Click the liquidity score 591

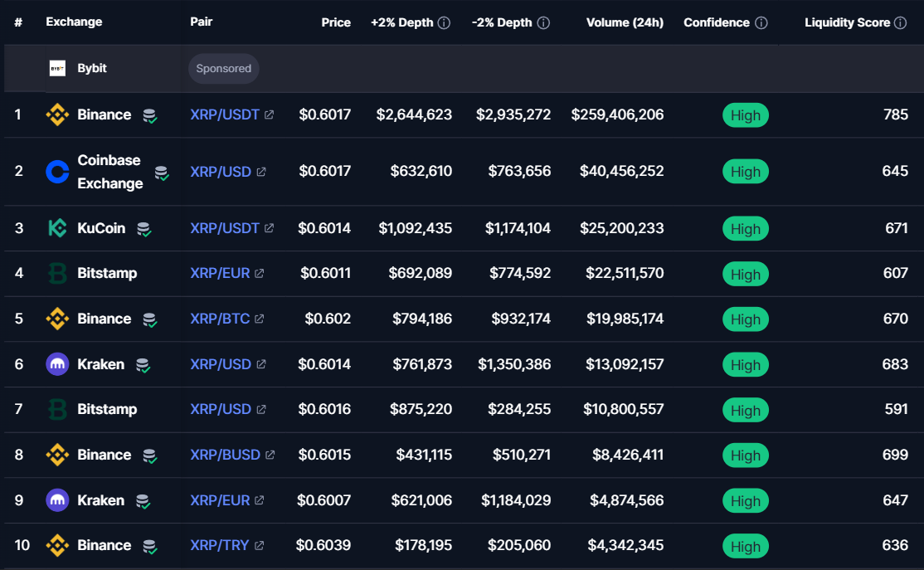[x=897, y=409]
